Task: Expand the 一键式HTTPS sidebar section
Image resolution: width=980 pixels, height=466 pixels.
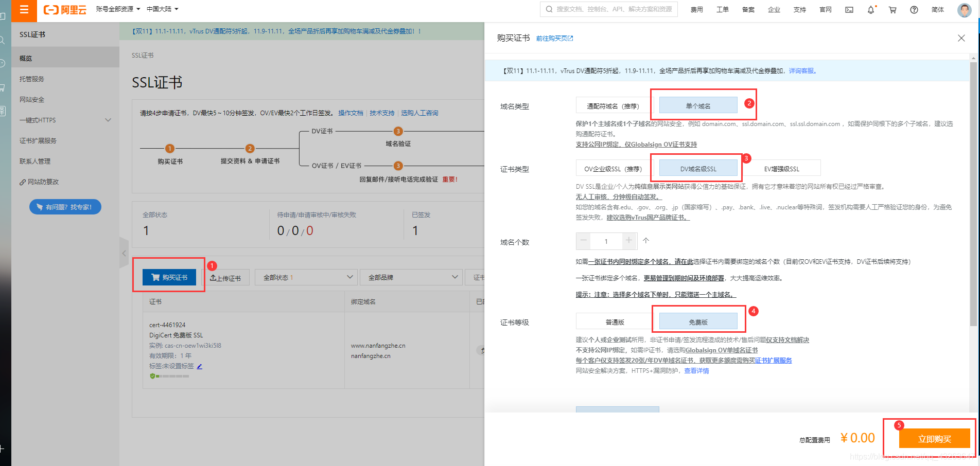Action: pos(65,120)
